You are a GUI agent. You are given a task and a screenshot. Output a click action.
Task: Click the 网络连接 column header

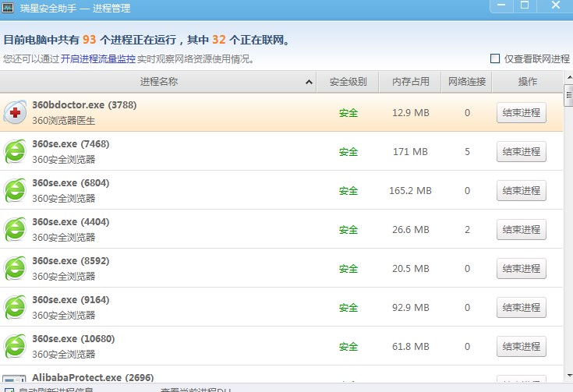point(467,82)
